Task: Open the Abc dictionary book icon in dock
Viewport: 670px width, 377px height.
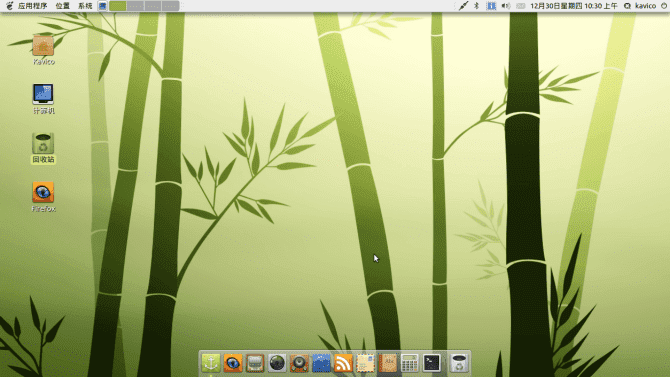Action: pos(388,363)
